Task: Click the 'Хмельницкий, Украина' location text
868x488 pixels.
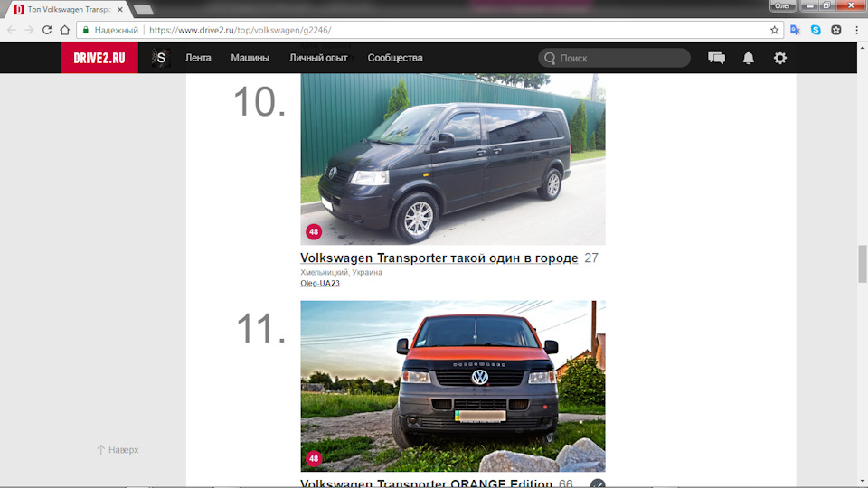Action: 341,272
